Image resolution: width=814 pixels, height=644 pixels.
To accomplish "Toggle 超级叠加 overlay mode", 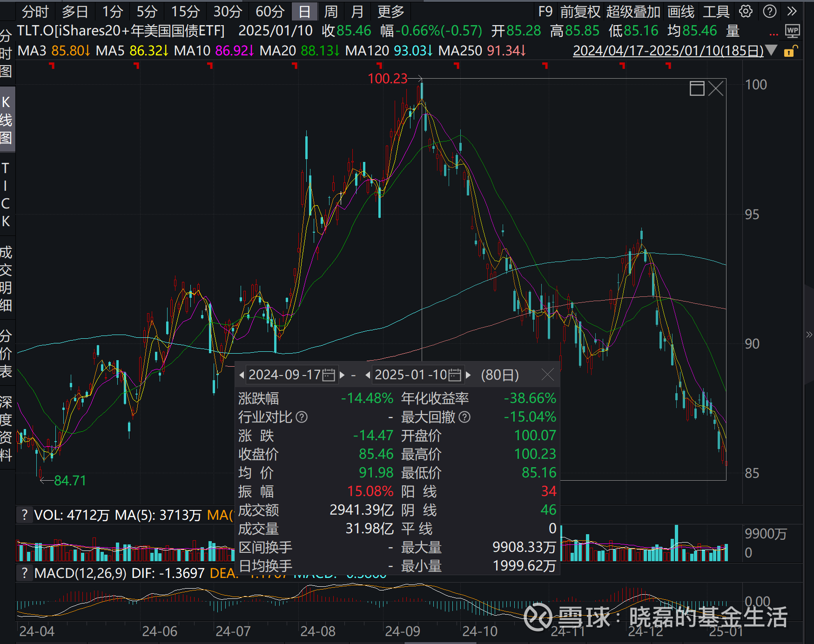I will (x=633, y=12).
